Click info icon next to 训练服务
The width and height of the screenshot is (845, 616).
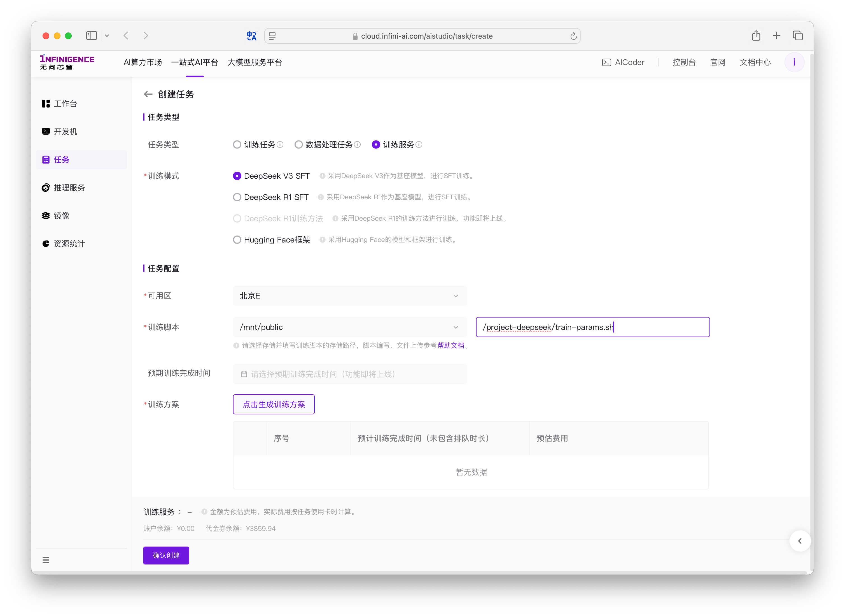pos(419,145)
